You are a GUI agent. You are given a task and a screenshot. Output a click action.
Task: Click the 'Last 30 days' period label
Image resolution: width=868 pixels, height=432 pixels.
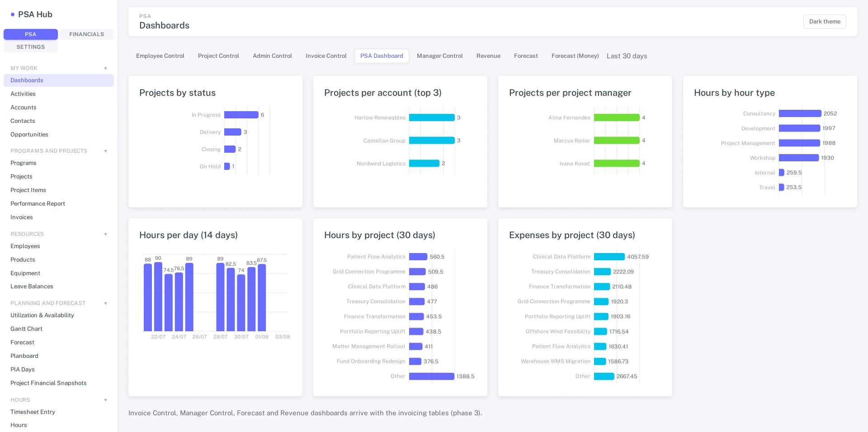pyautogui.click(x=627, y=56)
